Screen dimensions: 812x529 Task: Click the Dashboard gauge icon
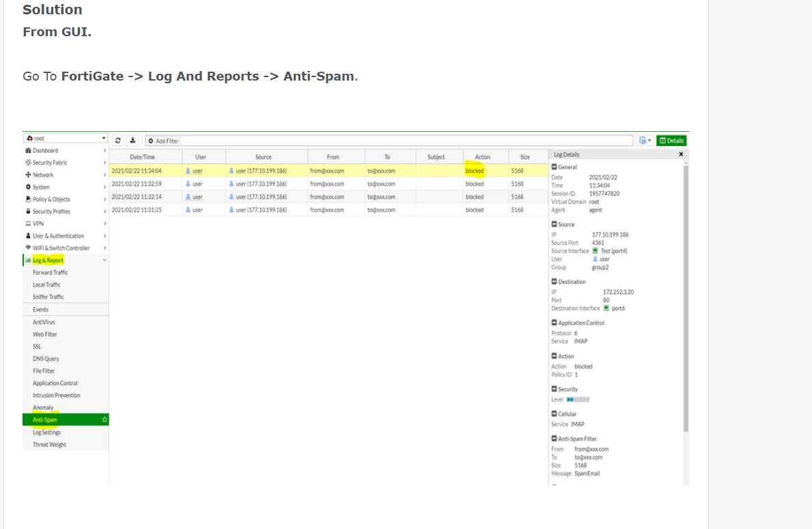pyautogui.click(x=28, y=151)
